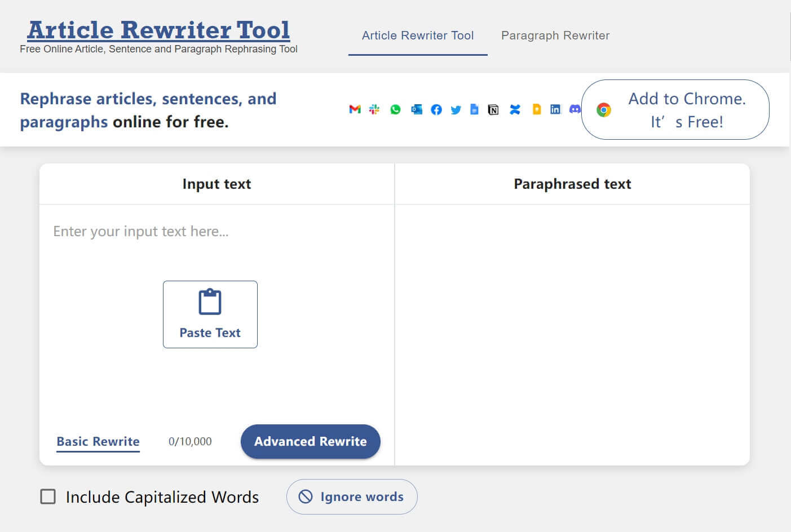This screenshot has height=532, width=791.
Task: Click the WhatsApp icon
Action: [395, 109]
